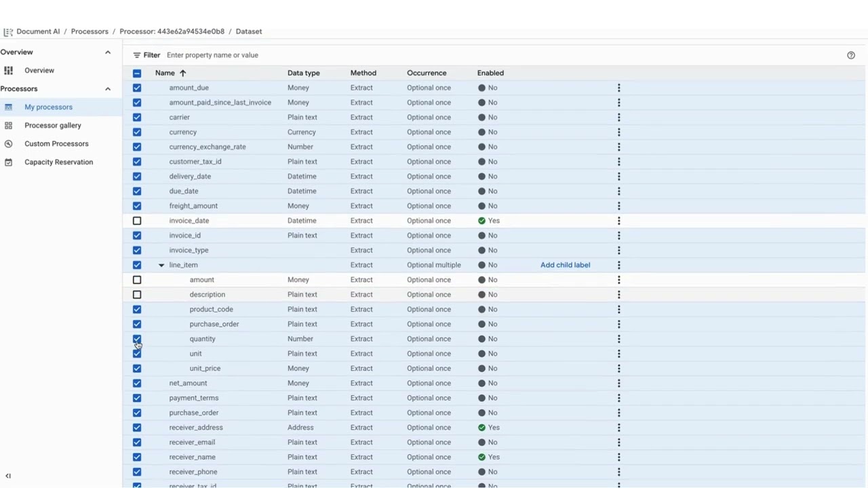The width and height of the screenshot is (868, 488).
Task: Open Custom Processors in the sidebar
Action: 56,144
